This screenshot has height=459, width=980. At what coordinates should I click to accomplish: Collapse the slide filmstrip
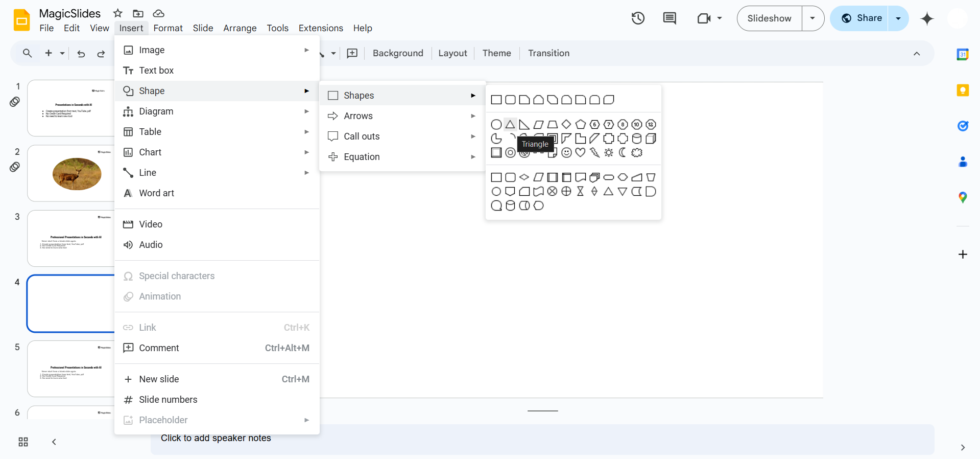[x=54, y=442]
